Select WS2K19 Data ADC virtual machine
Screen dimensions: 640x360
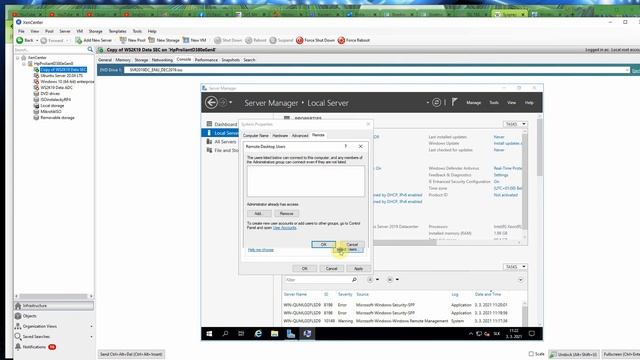click(x=57, y=87)
